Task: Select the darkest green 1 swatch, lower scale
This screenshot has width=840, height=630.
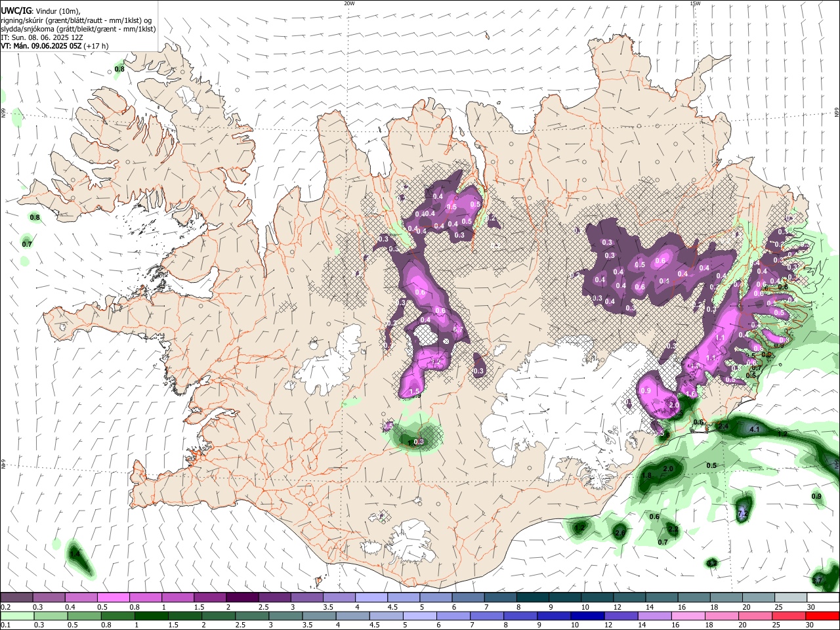Action: click(x=151, y=616)
